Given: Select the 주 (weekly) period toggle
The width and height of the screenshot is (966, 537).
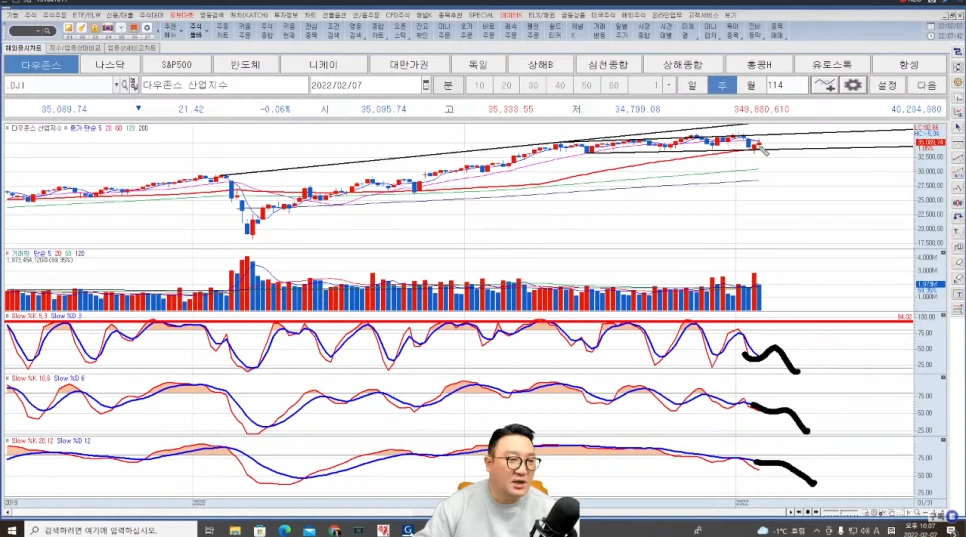Looking at the screenshot, I should [x=721, y=85].
